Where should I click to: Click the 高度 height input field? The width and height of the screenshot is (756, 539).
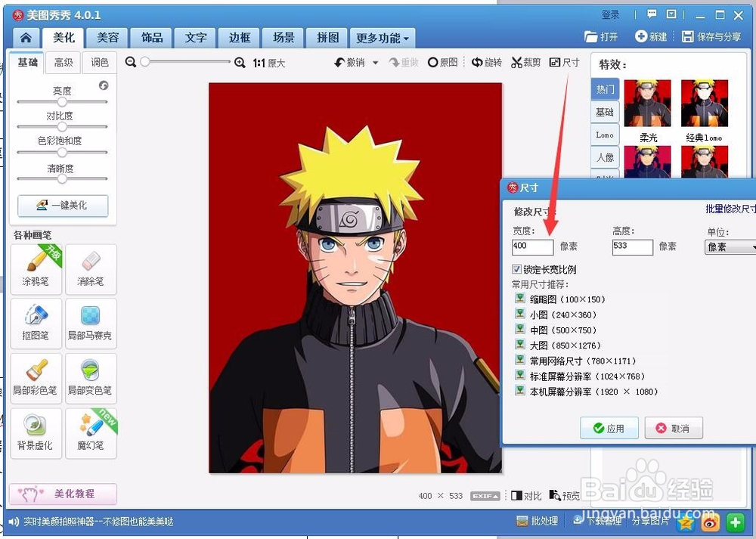click(x=632, y=247)
